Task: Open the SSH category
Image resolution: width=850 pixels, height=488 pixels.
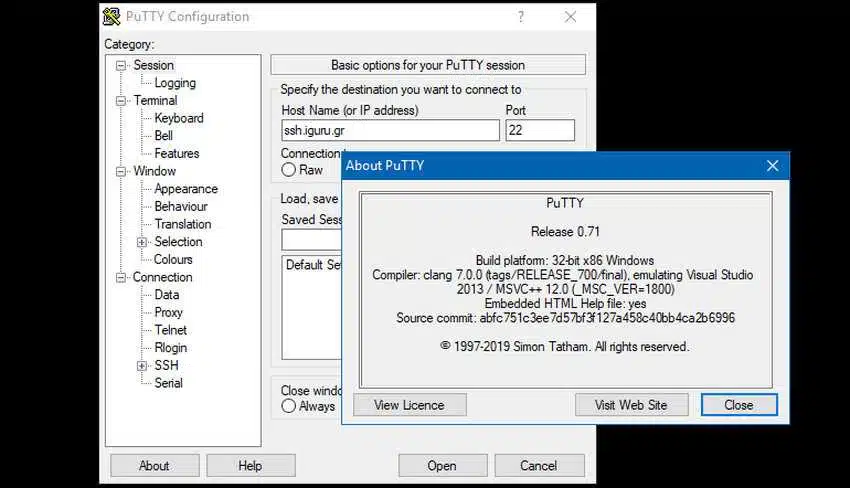Action: point(166,365)
